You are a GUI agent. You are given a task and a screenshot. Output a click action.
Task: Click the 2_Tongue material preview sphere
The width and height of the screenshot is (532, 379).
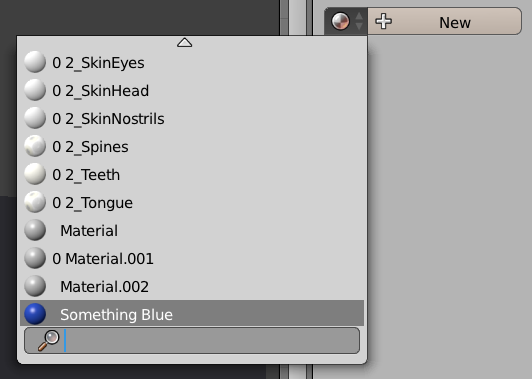35,202
